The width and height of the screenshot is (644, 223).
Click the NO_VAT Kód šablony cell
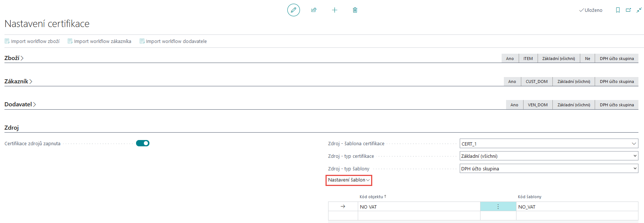tap(577, 207)
